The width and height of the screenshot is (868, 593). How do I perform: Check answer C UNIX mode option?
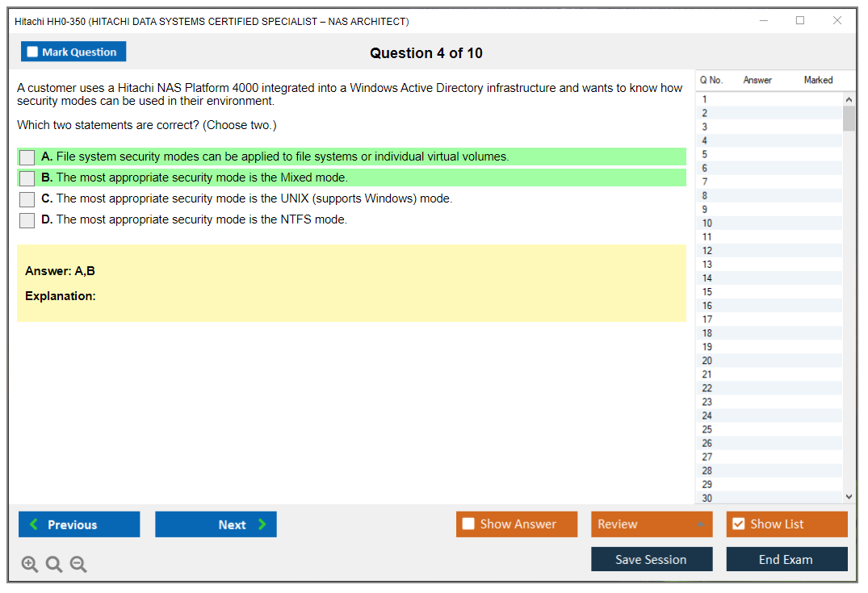coord(27,199)
